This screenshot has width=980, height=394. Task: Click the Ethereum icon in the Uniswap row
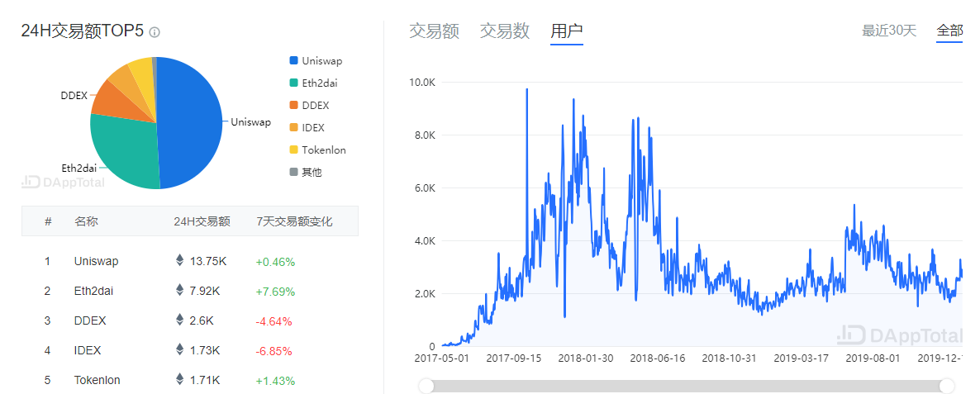(180, 260)
